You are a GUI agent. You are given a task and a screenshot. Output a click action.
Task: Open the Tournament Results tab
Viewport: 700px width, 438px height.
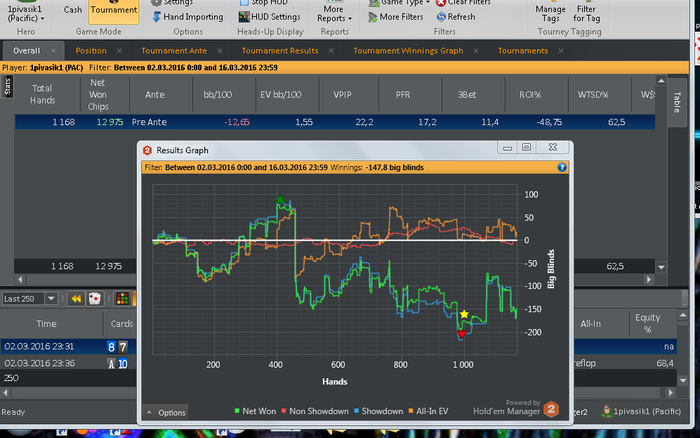(x=280, y=51)
